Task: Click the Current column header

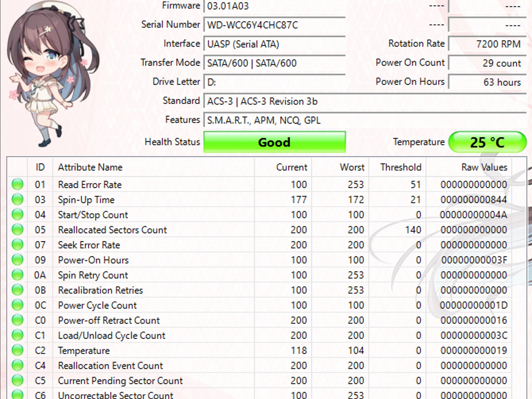Action: pyautogui.click(x=283, y=167)
